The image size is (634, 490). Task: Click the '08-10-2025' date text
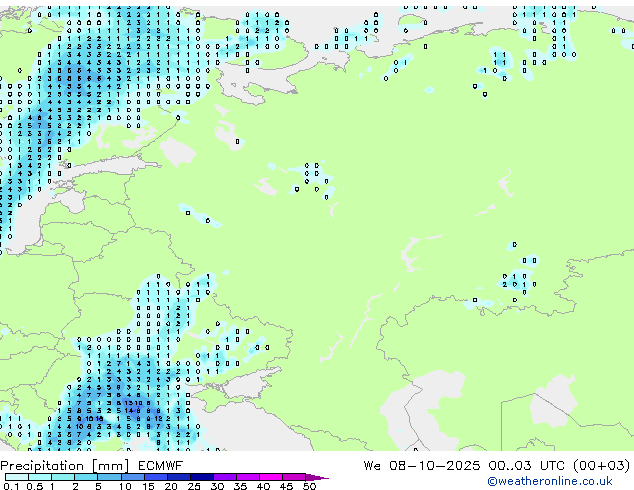tap(435, 465)
